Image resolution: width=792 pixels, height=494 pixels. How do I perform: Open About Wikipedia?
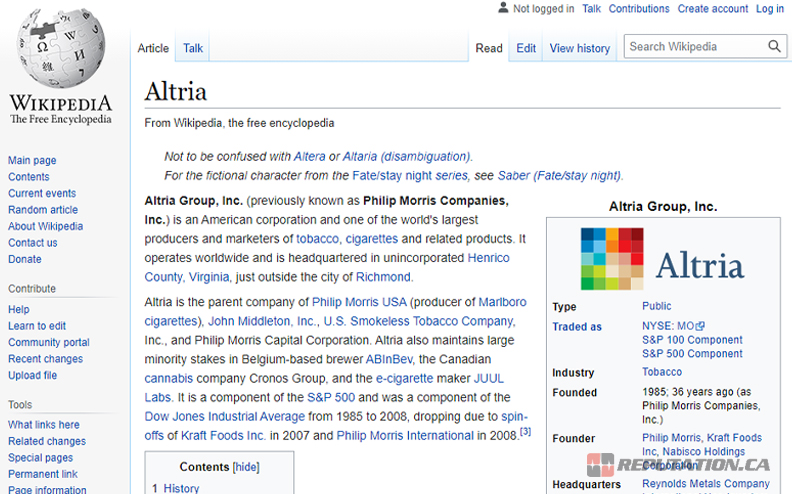pos(45,226)
